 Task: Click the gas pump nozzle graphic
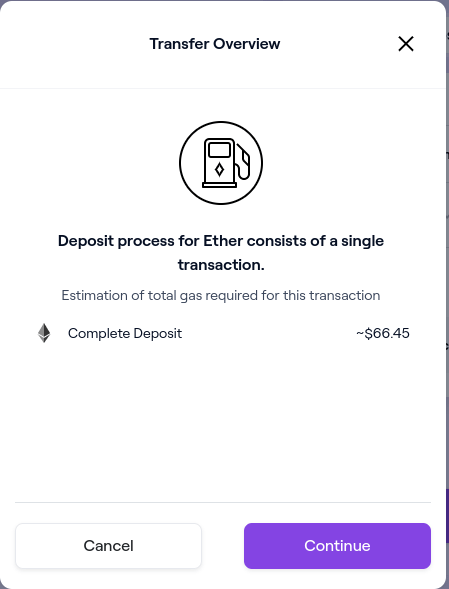[x=243, y=162]
